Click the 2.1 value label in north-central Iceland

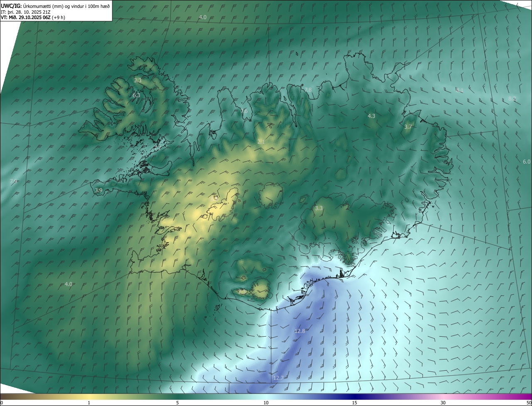pos(261,142)
